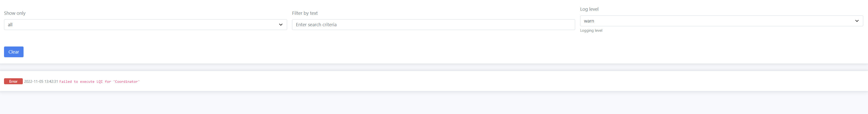This screenshot has height=114, width=868.
Task: Click the Log level label
Action: [x=589, y=9]
